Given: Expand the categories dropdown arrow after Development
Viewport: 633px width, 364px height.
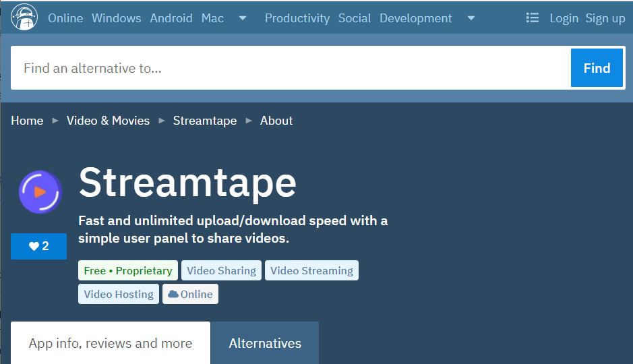Looking at the screenshot, I should point(471,18).
